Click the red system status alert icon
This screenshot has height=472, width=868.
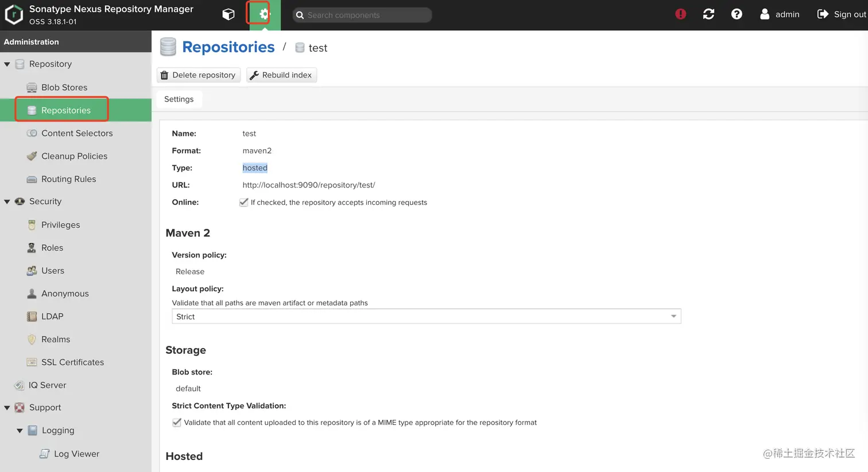[x=681, y=14]
